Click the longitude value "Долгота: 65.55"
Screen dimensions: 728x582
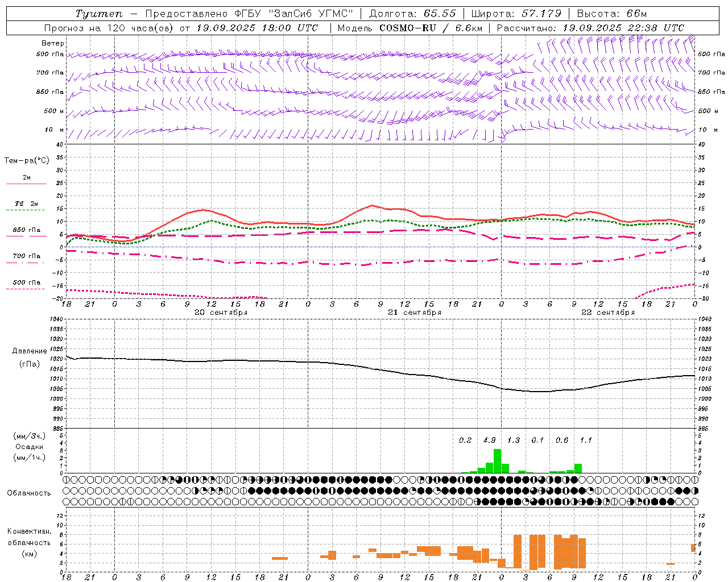pyautogui.click(x=412, y=14)
